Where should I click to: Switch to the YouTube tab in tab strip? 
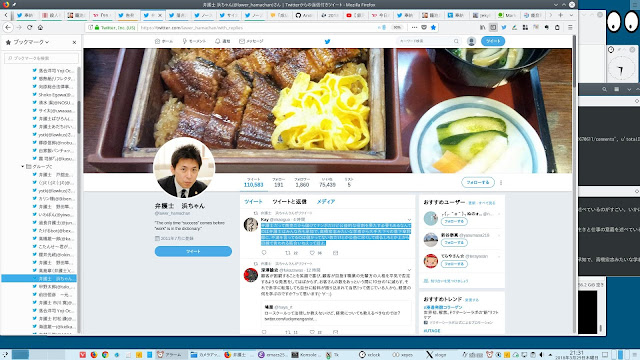[x=355, y=15]
